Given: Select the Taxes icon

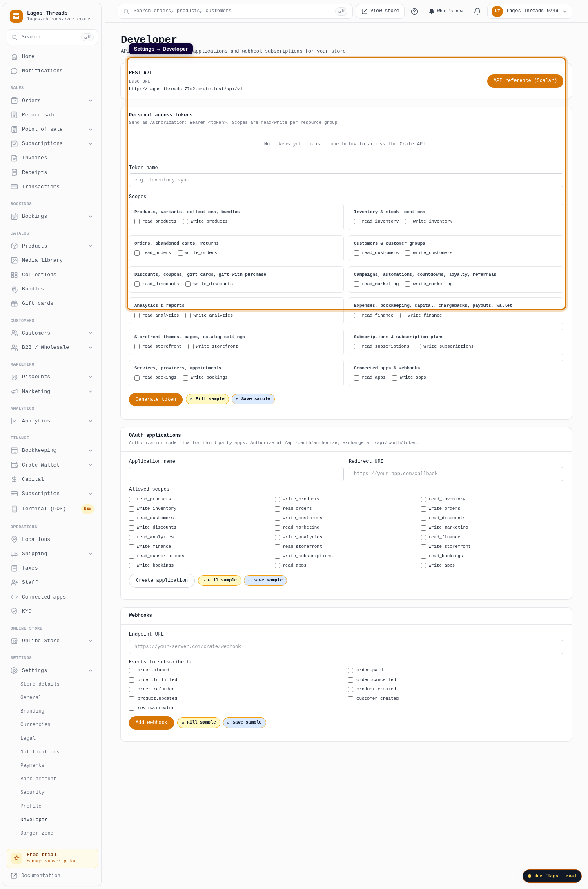Looking at the screenshot, I should pos(14,568).
